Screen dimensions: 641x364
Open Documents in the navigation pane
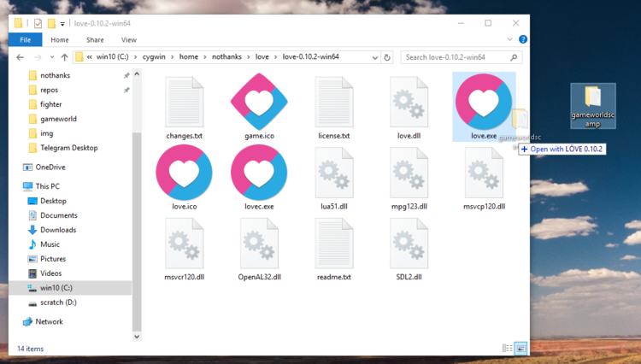pyautogui.click(x=58, y=215)
